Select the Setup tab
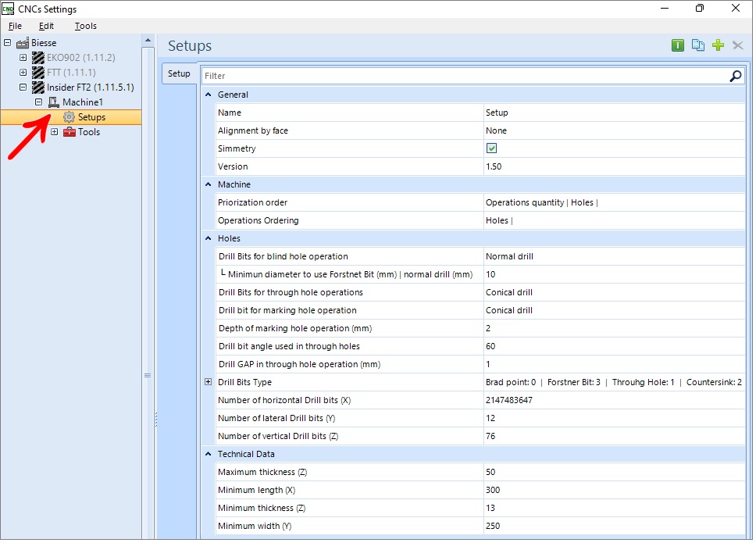Screen dimensions: 756x543 point(180,73)
